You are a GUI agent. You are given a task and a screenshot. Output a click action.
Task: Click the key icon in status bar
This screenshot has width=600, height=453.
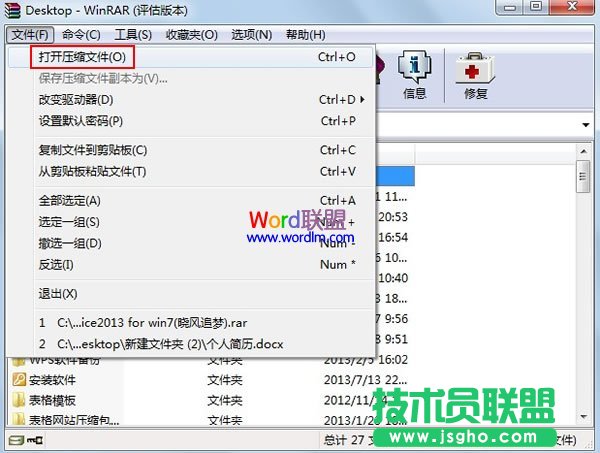pyautogui.click(x=35, y=440)
